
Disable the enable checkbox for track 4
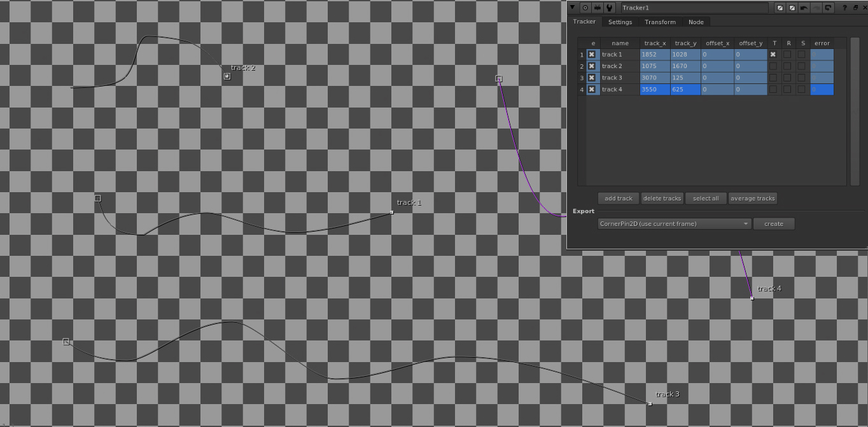592,89
